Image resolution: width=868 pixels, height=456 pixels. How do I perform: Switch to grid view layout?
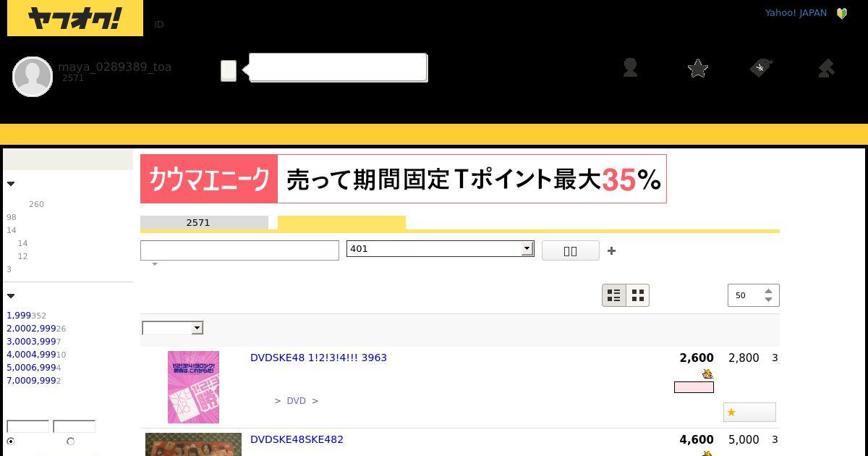pos(637,295)
